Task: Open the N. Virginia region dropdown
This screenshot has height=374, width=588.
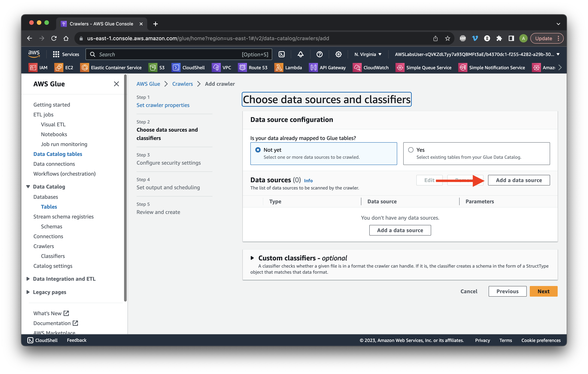Action: [368, 54]
